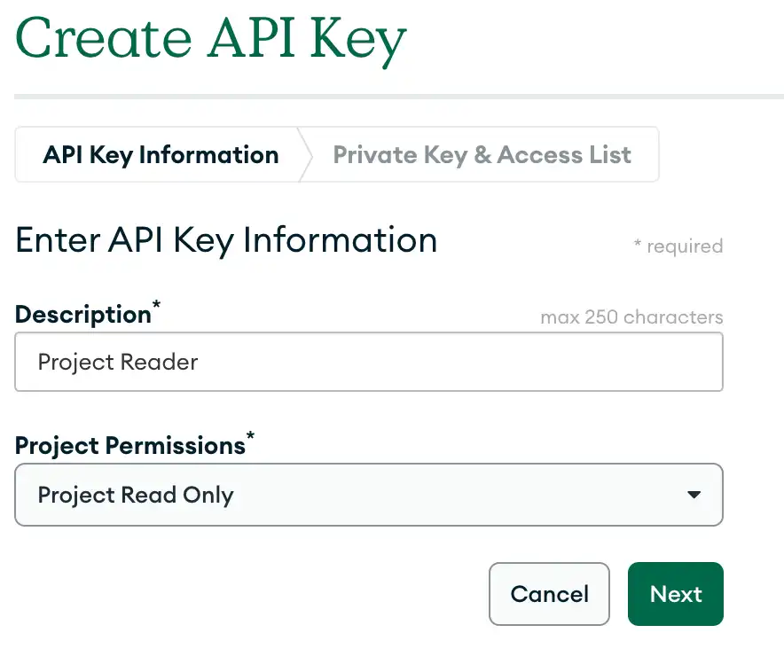Viewport: 784px width, 672px height.
Task: Cancel the API key creation
Action: click(x=549, y=594)
